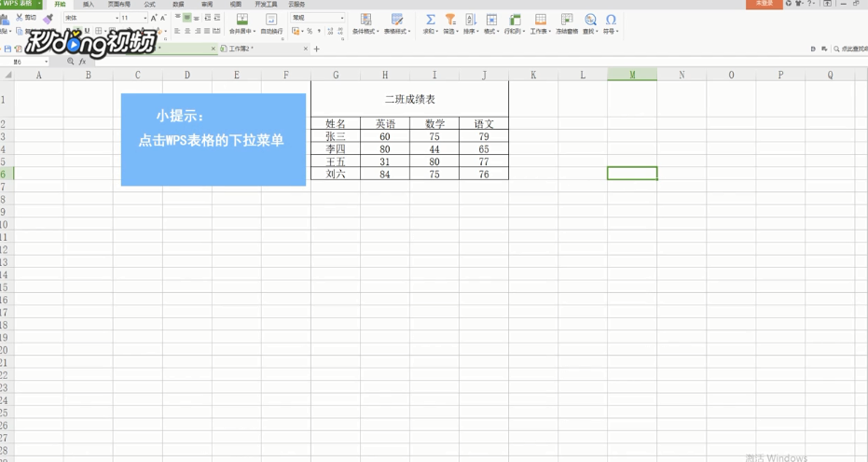Click the zoom magnifier beside fx
The image size is (868, 462).
[70, 62]
